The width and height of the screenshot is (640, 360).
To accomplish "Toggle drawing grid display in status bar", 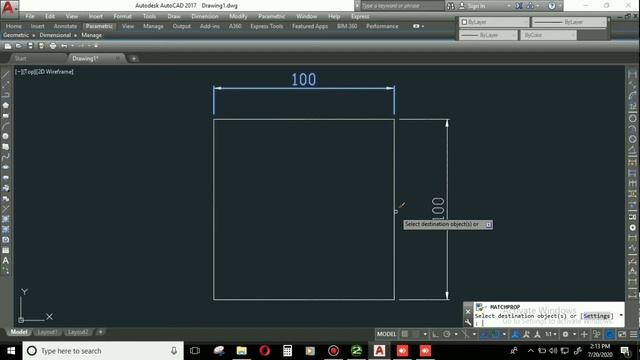I will tap(404, 334).
